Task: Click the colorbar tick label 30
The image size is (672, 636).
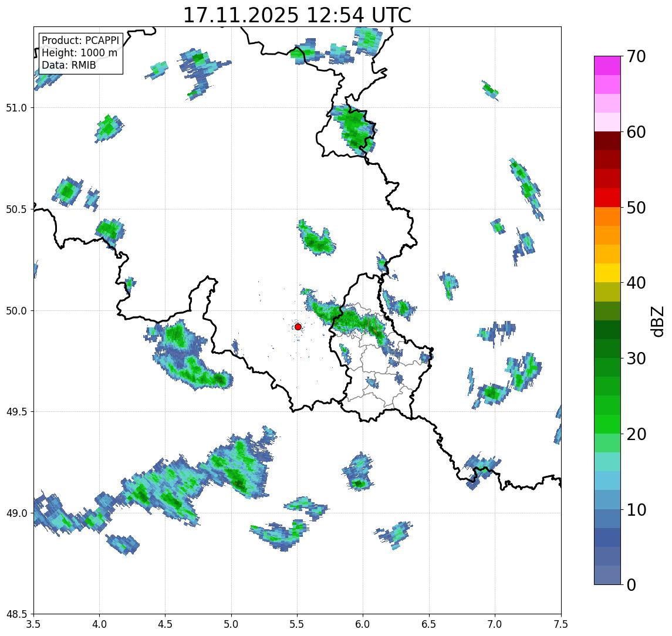Action: coord(636,358)
